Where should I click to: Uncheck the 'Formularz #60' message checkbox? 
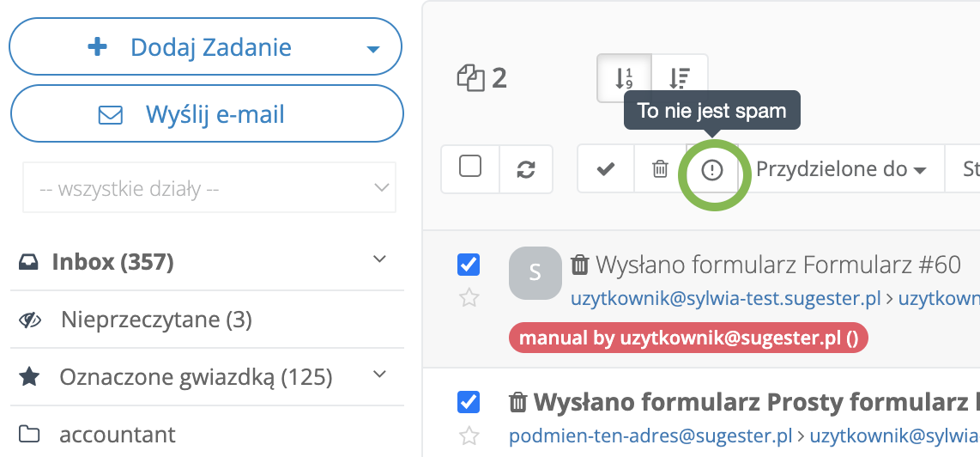point(469,265)
